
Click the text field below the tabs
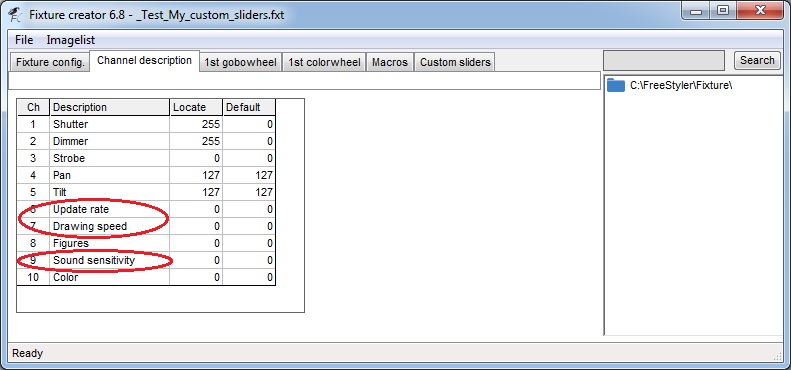[x=304, y=81]
